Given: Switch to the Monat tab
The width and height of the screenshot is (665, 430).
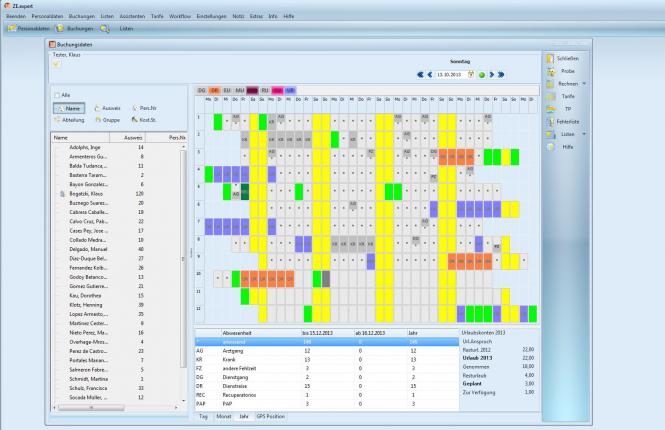Looking at the screenshot, I should click(222, 414).
